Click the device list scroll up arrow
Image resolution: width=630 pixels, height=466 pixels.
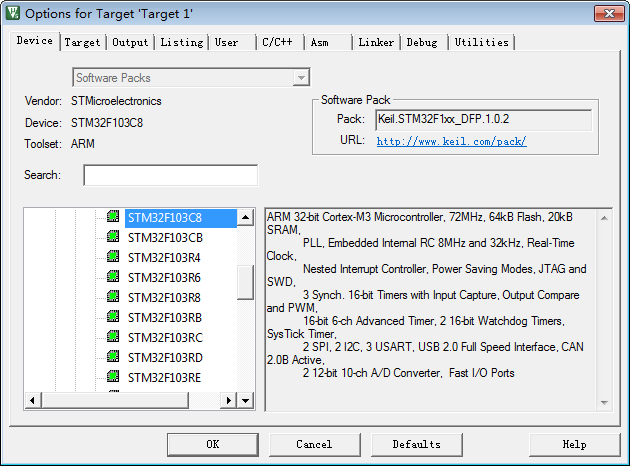[x=245, y=218]
